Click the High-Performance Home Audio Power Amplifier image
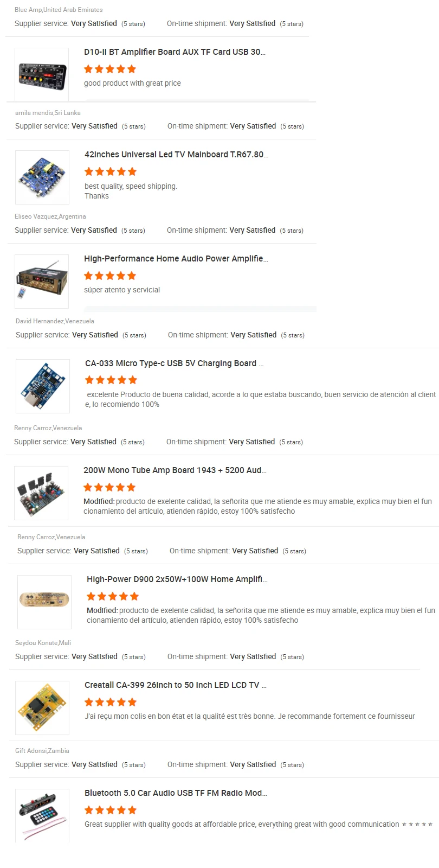 click(x=42, y=282)
